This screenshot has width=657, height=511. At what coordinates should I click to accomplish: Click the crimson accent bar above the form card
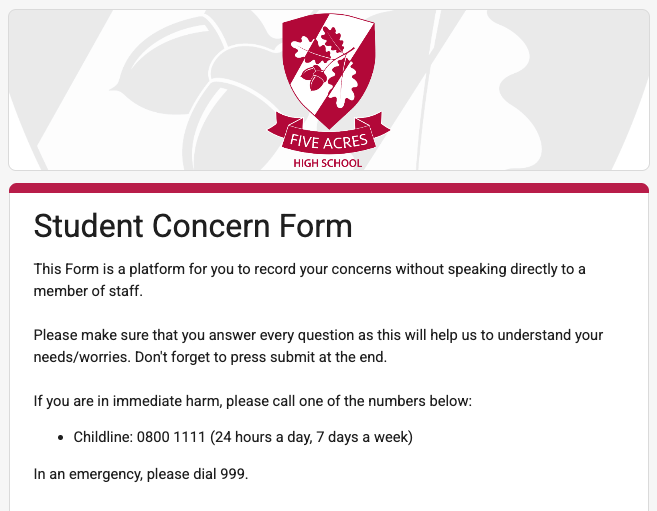click(328, 188)
